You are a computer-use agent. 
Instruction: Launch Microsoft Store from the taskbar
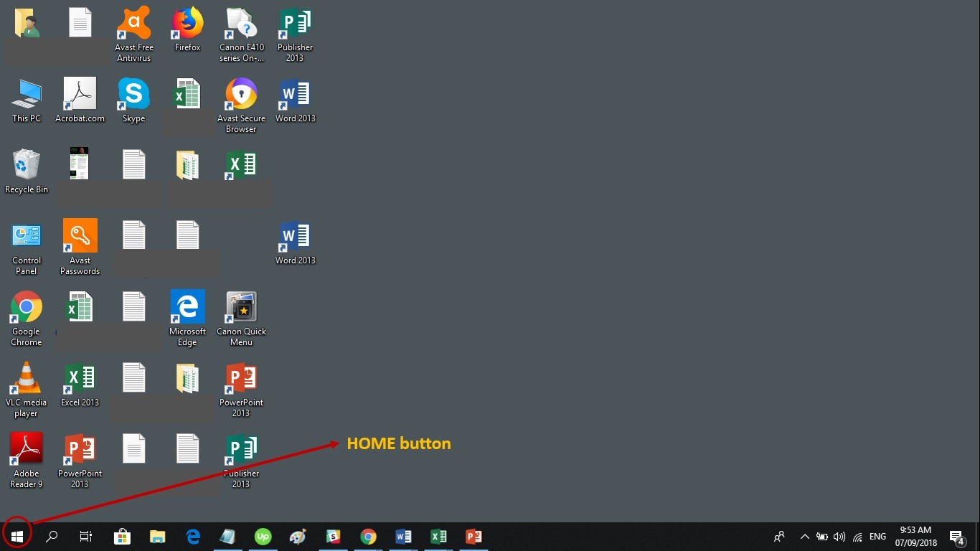point(122,536)
